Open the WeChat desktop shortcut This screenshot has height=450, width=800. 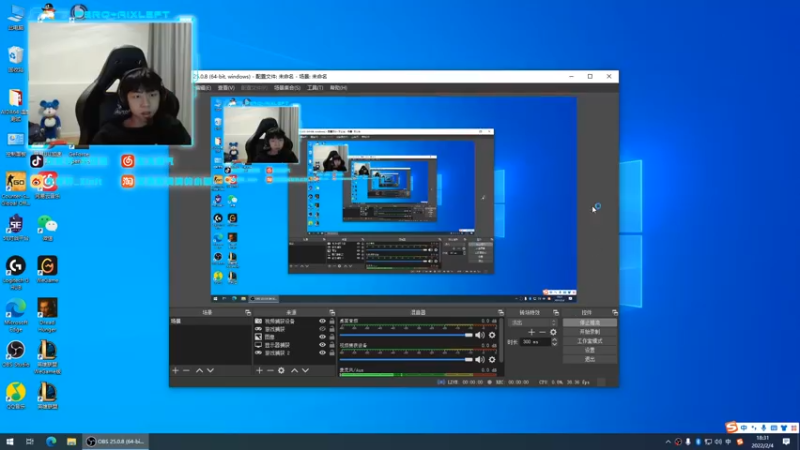pyautogui.click(x=47, y=228)
